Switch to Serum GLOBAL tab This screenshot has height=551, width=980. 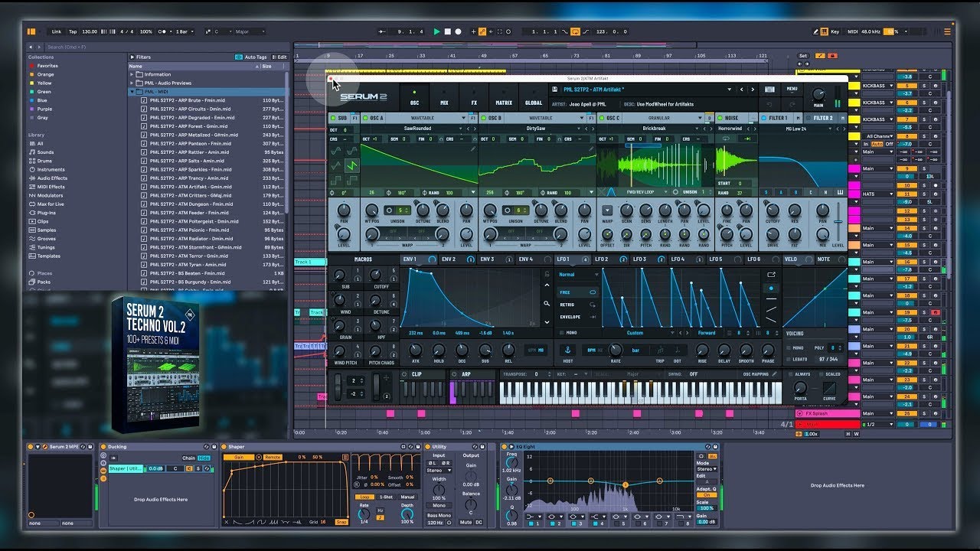pos(534,98)
